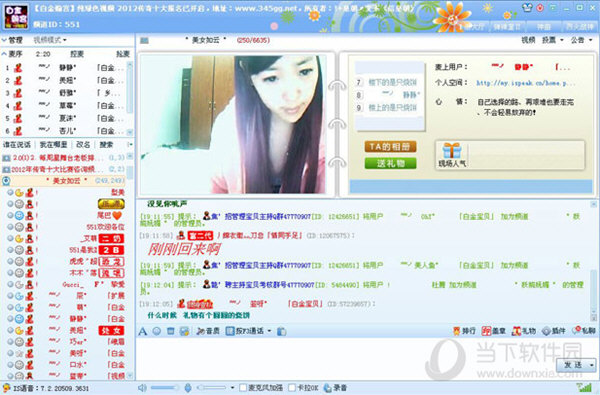Click the small panel icon left of 美女如云
600x395 pixels.
(144, 40)
